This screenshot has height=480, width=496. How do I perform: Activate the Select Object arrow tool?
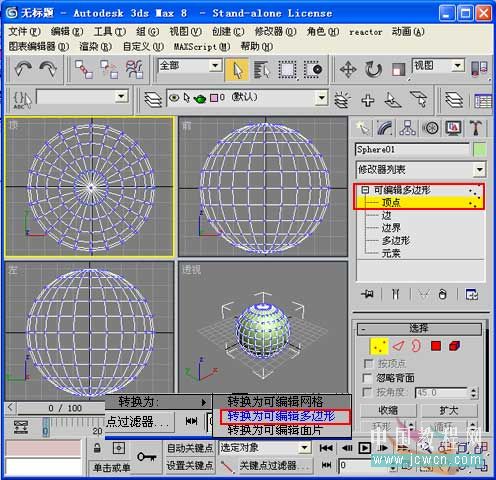(237, 70)
